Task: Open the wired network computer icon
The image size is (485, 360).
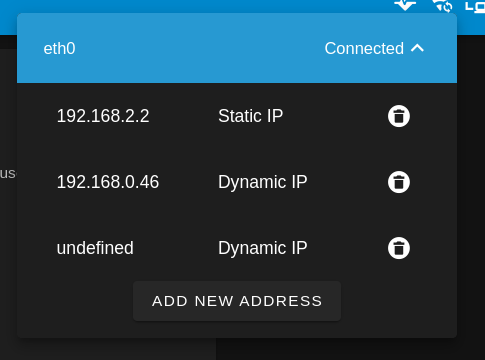Action: [x=475, y=6]
